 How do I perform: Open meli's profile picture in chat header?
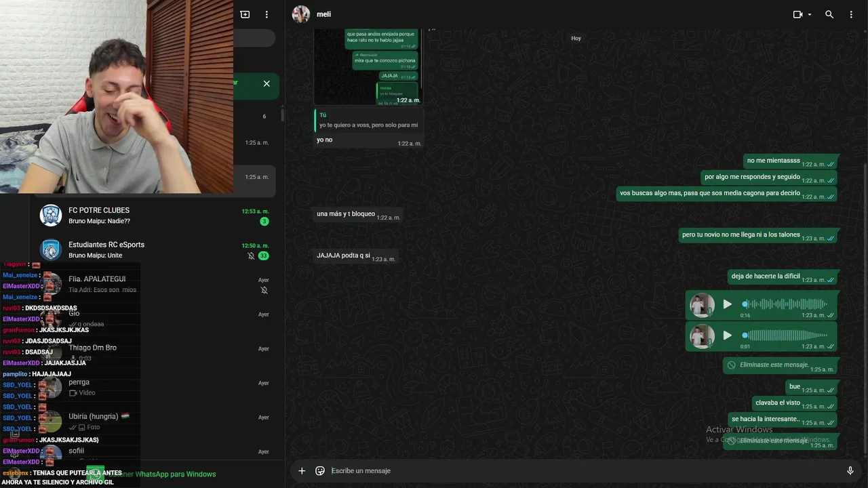coord(301,14)
